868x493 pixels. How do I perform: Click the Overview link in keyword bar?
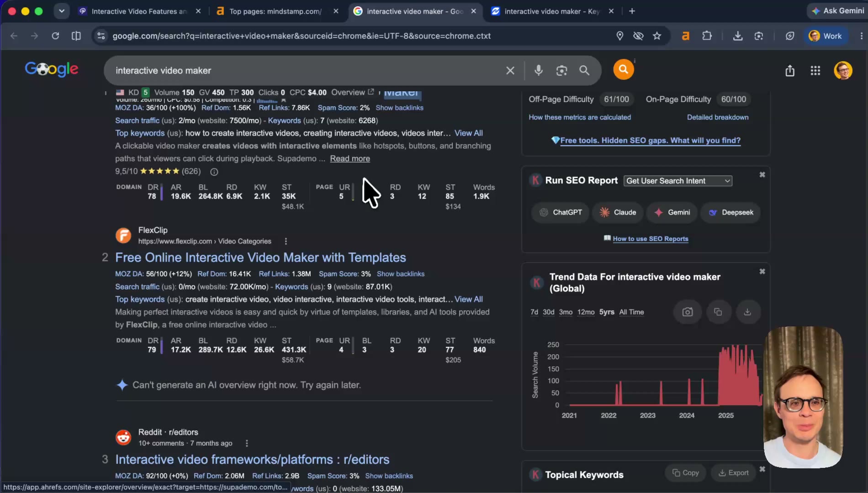(x=352, y=93)
